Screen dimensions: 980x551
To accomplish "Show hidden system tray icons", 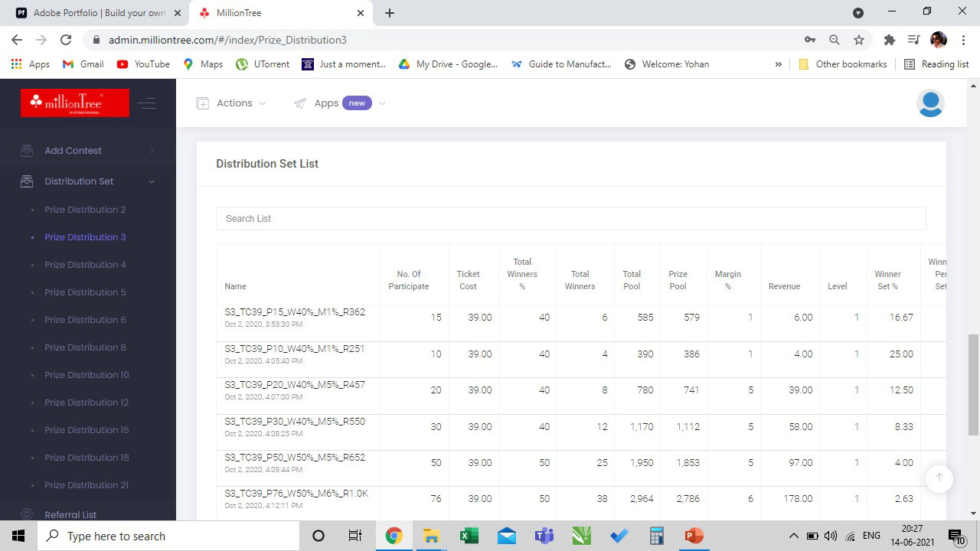I will point(793,536).
